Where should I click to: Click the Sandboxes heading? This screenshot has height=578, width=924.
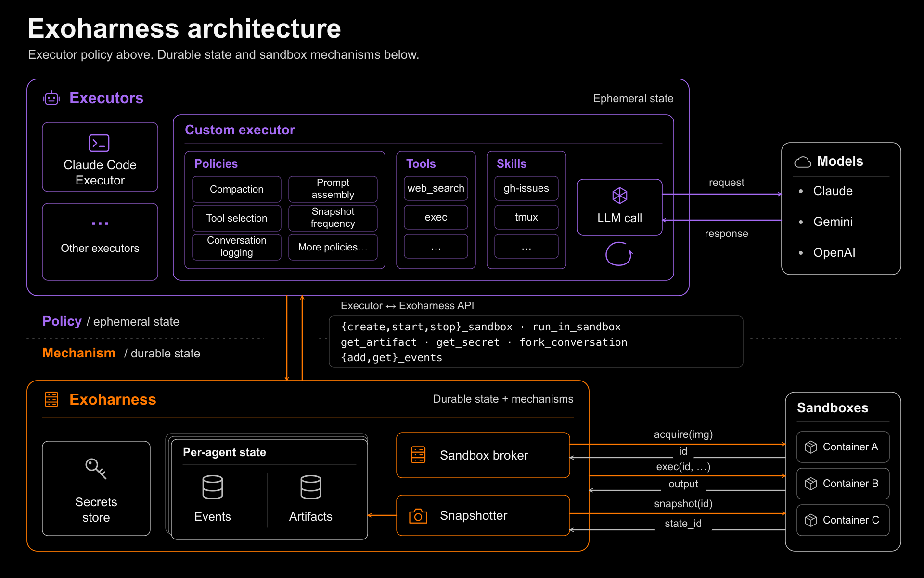[x=833, y=408]
